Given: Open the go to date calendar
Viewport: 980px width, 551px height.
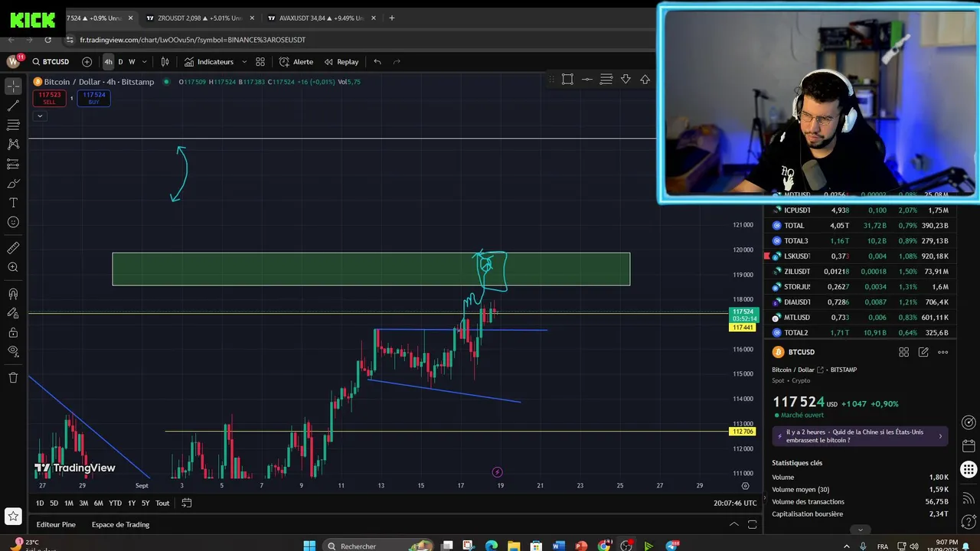Looking at the screenshot, I should 186,503.
